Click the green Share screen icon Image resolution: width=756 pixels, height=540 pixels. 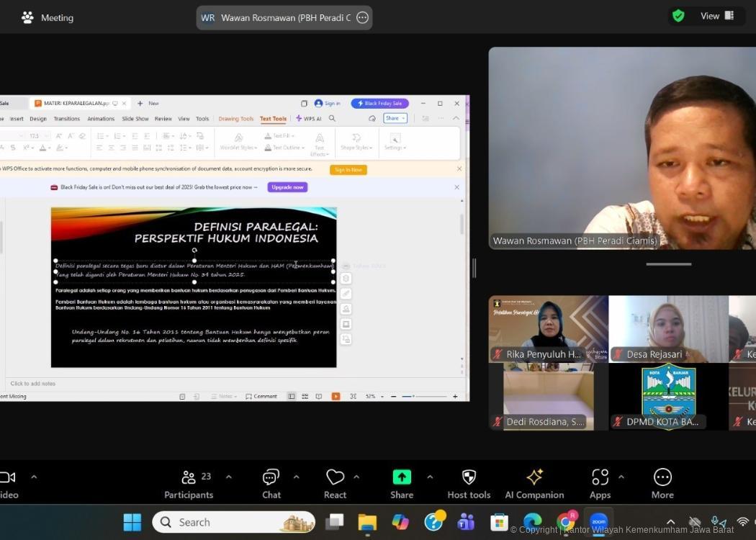point(402,477)
